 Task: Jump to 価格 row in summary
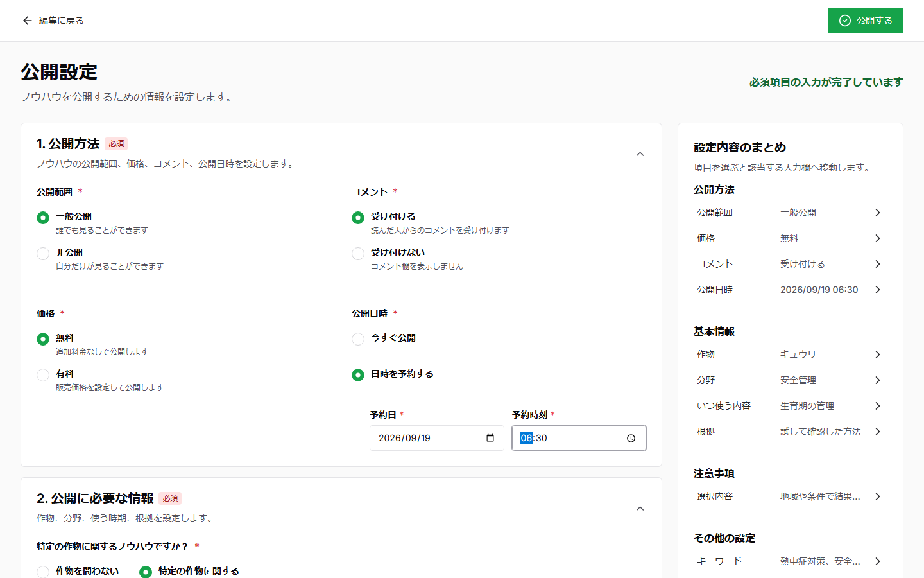coord(791,238)
